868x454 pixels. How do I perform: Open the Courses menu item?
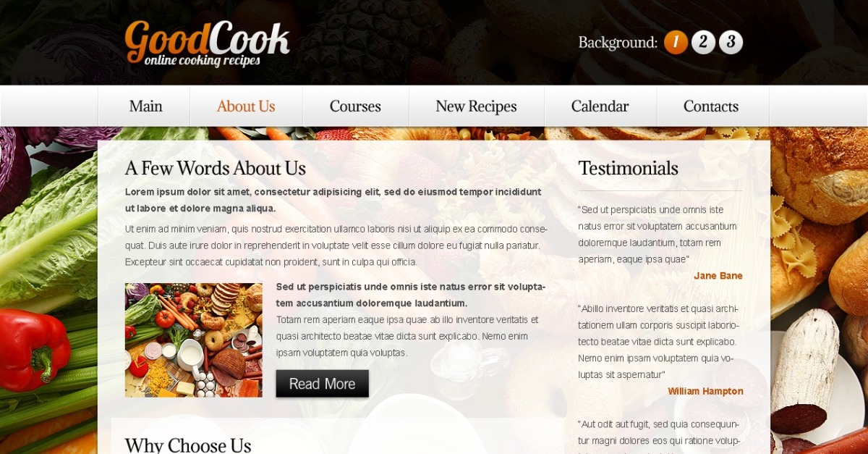click(x=355, y=106)
